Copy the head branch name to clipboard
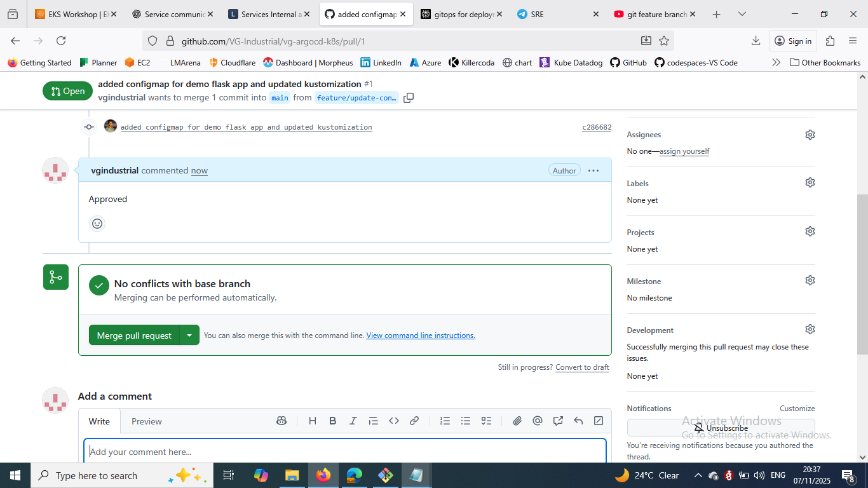 click(409, 98)
